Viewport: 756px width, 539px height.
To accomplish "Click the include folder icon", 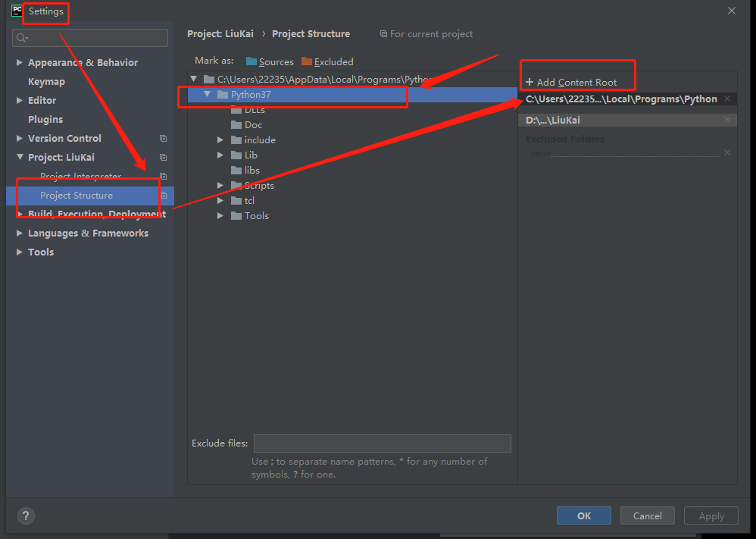I will point(236,140).
